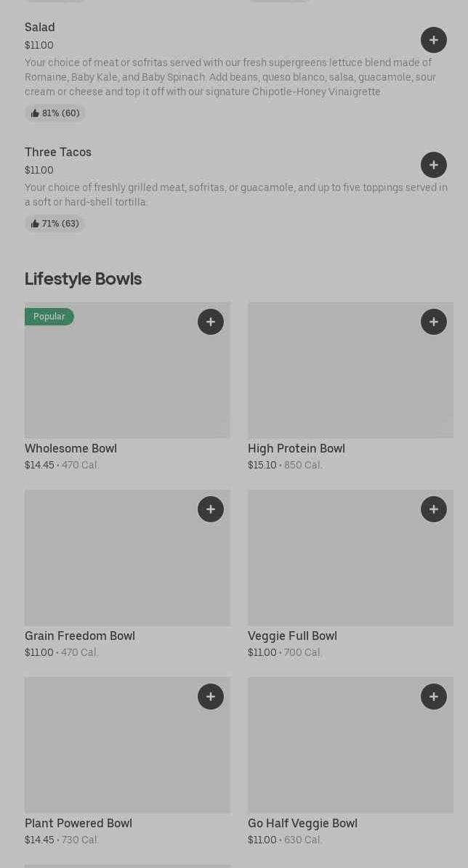Click the Three Tacos item title
This screenshot has width=468, height=868.
pyautogui.click(x=58, y=153)
